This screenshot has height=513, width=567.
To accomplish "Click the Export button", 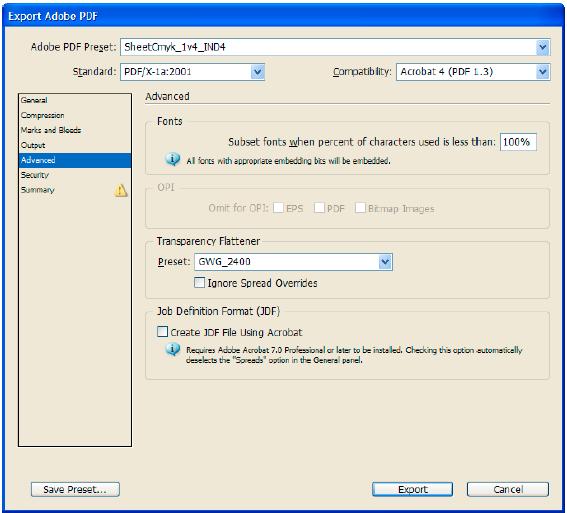I will (413, 490).
